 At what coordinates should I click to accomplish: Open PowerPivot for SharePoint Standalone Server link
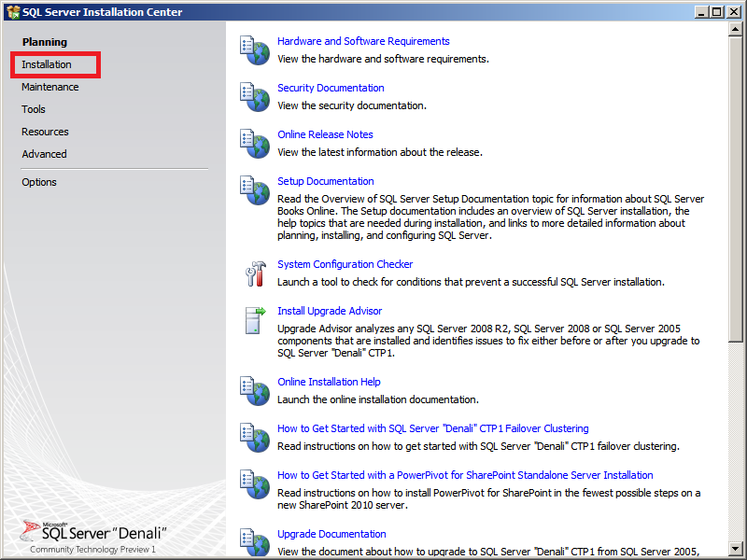(x=465, y=475)
